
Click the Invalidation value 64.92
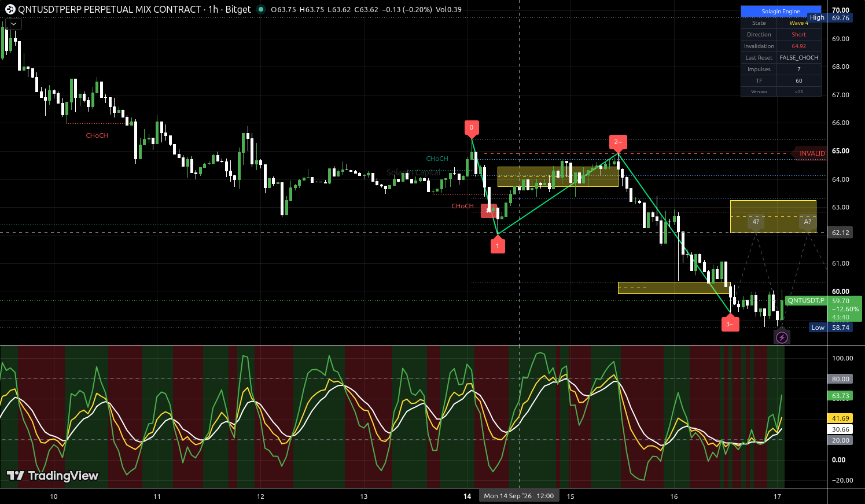[x=798, y=46]
